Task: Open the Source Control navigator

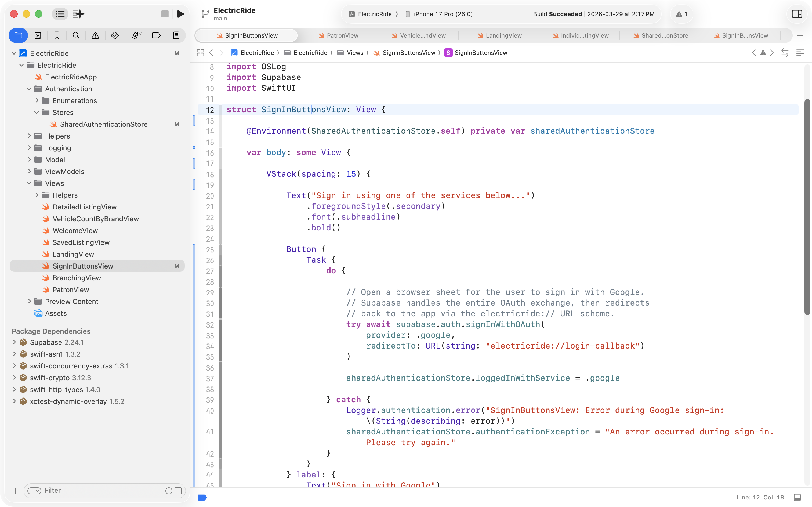Action: pos(38,35)
